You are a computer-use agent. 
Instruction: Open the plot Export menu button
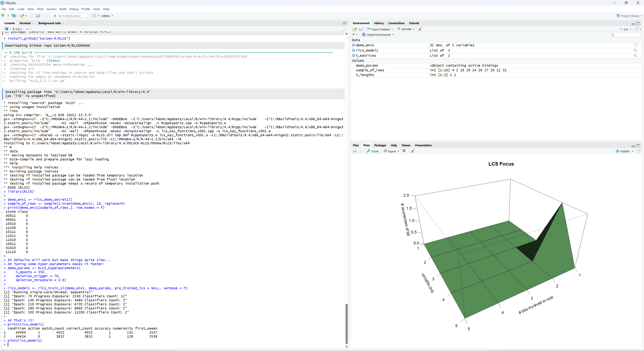(x=391, y=151)
